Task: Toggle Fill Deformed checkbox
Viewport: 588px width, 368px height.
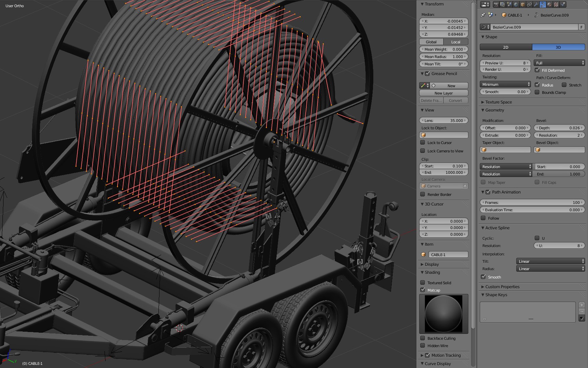Action: click(x=537, y=70)
